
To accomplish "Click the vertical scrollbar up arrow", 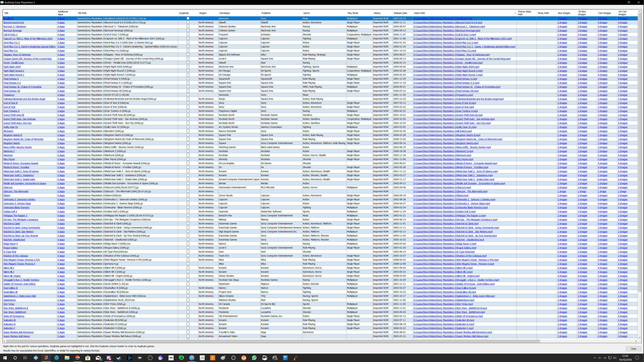I will [x=639, y=11].
